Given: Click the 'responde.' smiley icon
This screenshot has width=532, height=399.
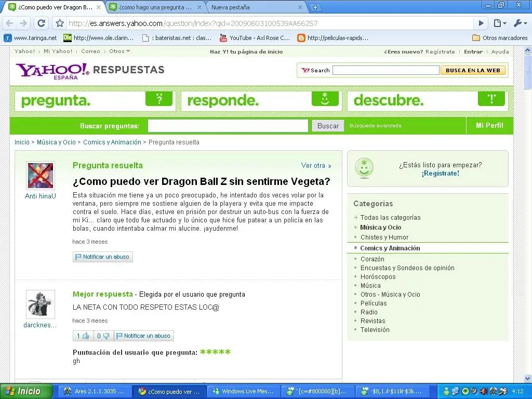Looking at the screenshot, I should coord(325,99).
